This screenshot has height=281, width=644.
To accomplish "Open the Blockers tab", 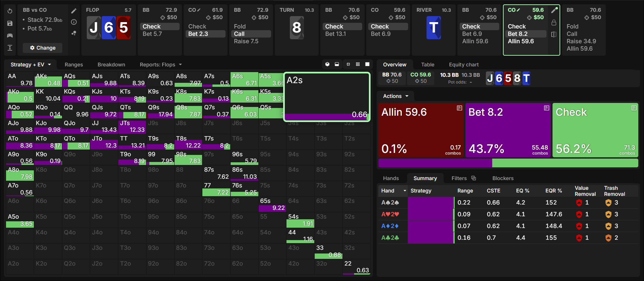I will pos(503,178).
